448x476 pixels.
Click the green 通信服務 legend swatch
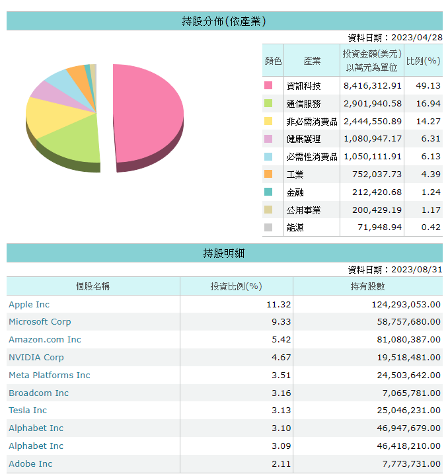pos(268,103)
